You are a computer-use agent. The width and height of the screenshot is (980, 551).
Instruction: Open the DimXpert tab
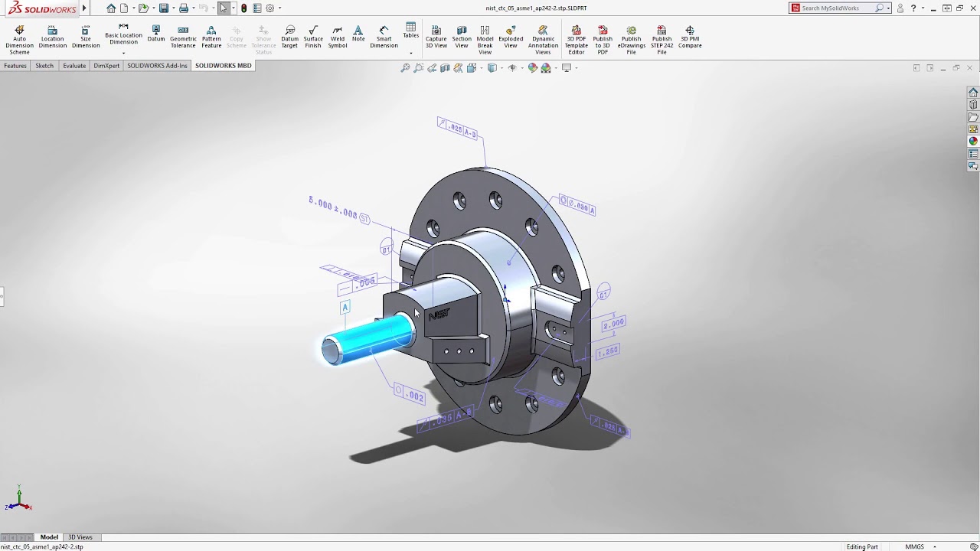(106, 66)
